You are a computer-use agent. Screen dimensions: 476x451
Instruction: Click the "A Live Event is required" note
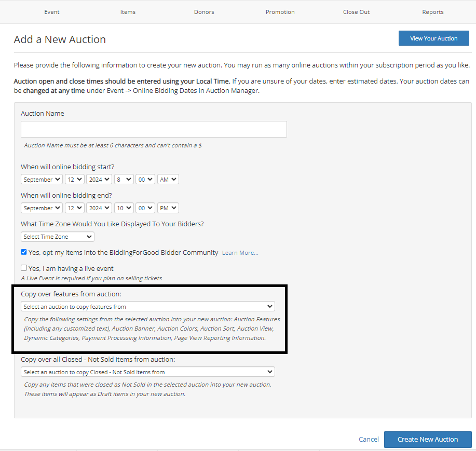[91, 278]
